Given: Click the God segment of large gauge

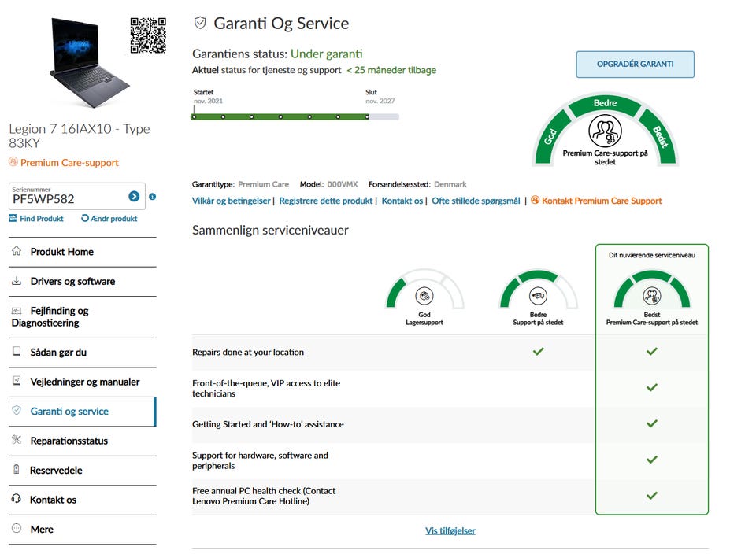Looking at the screenshot, I should (550, 137).
